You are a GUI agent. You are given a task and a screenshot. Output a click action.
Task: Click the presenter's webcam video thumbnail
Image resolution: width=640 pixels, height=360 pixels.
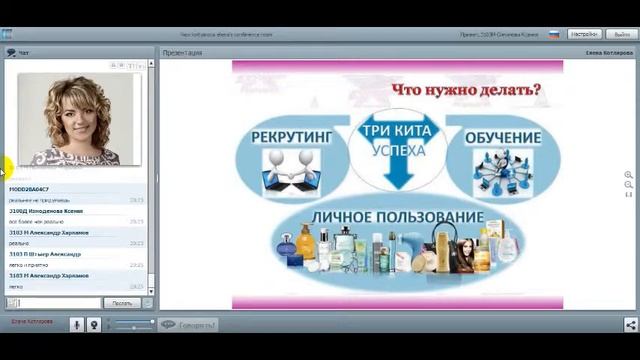click(x=80, y=120)
